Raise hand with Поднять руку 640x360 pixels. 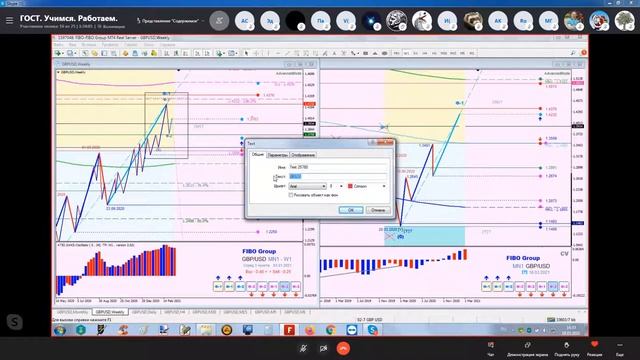(567, 349)
